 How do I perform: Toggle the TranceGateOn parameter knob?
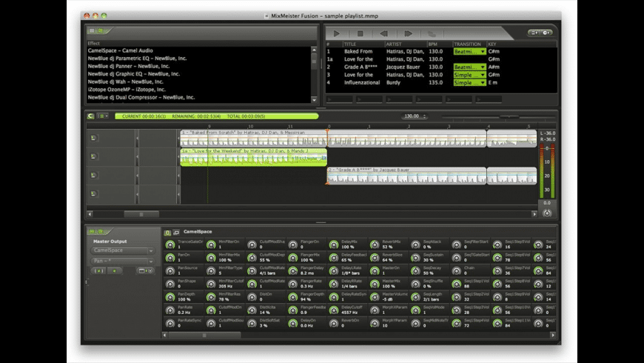click(170, 245)
